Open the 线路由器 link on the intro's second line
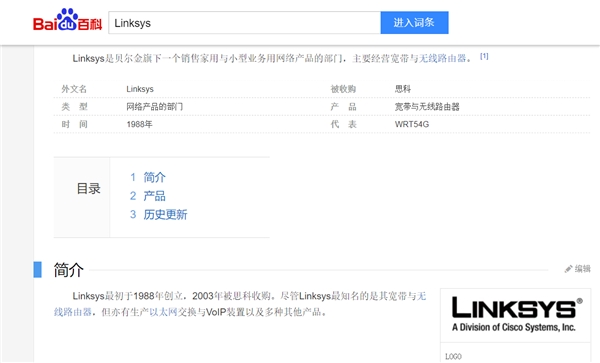The image size is (600, 363). pyautogui.click(x=73, y=312)
